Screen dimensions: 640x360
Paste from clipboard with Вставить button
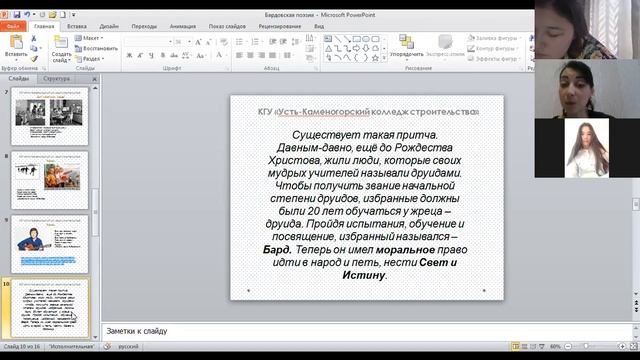[x=16, y=47]
